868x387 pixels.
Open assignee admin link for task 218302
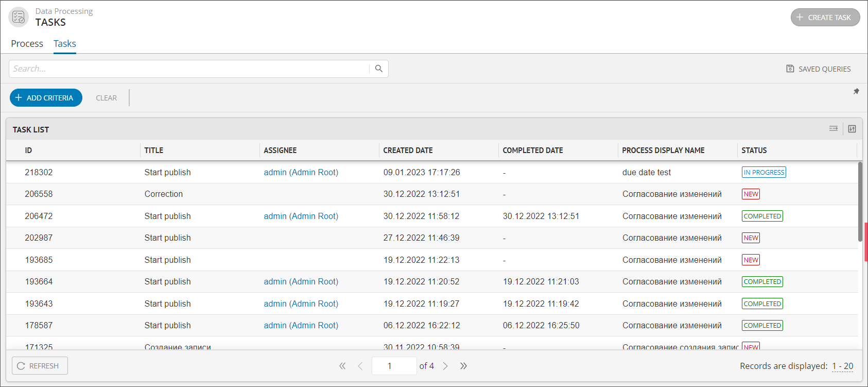301,172
